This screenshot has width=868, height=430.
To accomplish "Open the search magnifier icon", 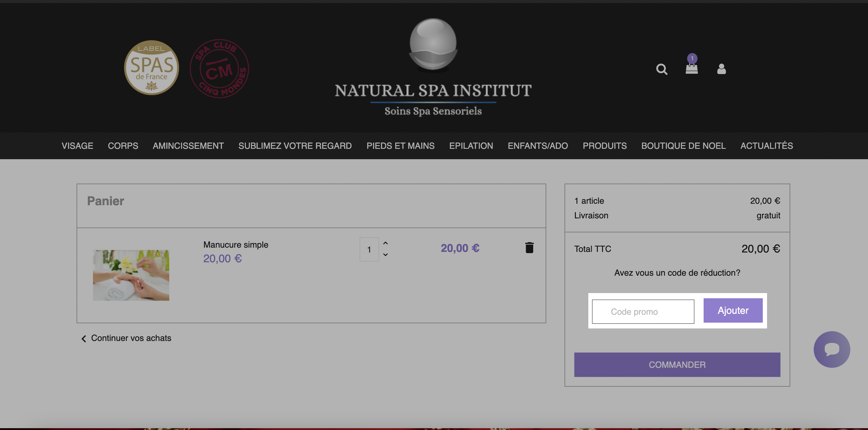I will click(x=662, y=69).
